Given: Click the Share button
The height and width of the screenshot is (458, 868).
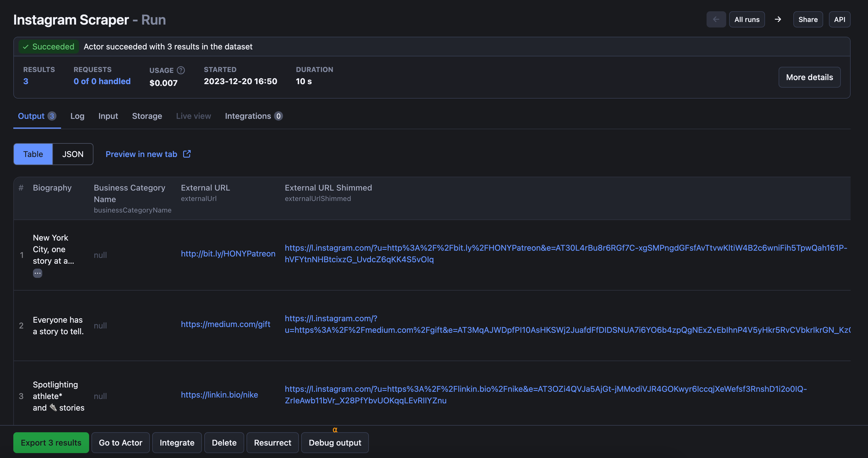Looking at the screenshot, I should pos(808,19).
